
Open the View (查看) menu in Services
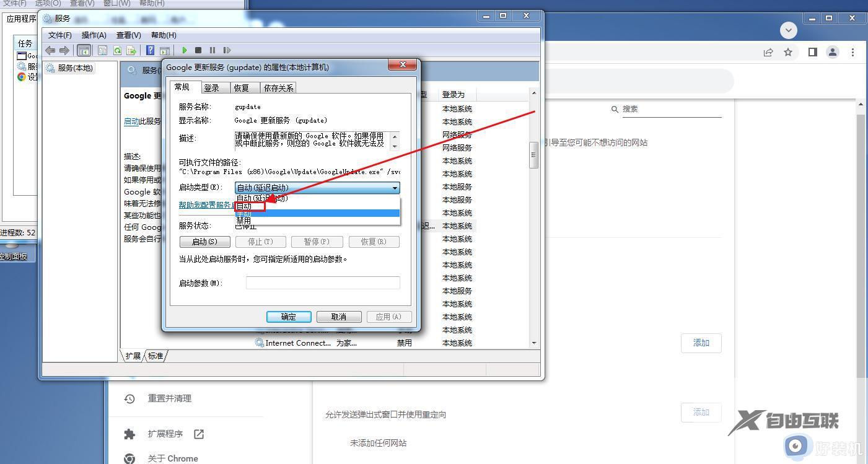pyautogui.click(x=129, y=35)
